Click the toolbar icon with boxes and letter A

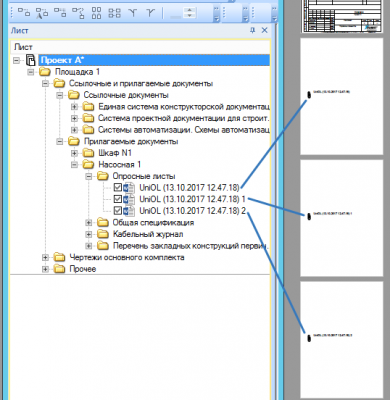[42, 13]
